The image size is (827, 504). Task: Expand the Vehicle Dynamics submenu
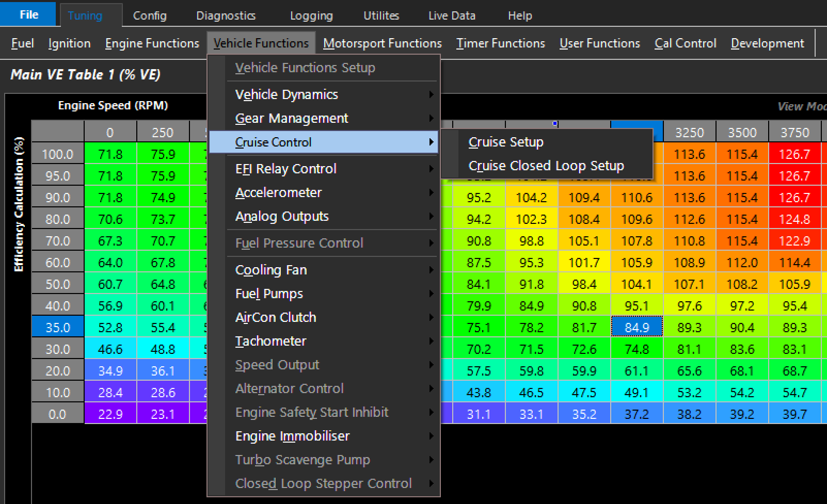point(324,94)
